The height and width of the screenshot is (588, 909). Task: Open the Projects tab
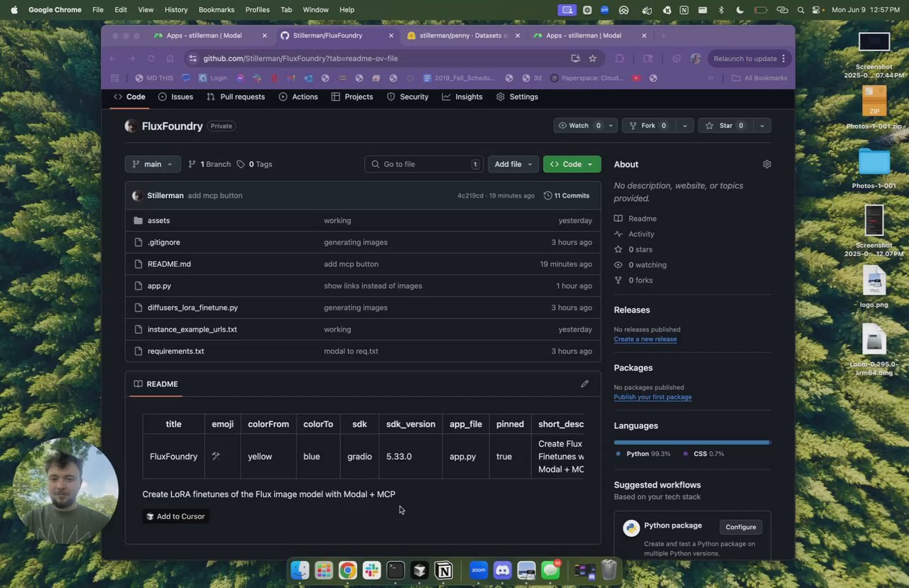[x=352, y=97]
